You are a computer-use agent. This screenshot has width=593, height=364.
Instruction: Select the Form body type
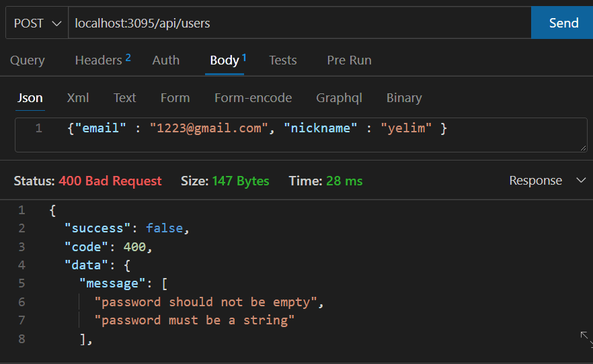(x=175, y=98)
